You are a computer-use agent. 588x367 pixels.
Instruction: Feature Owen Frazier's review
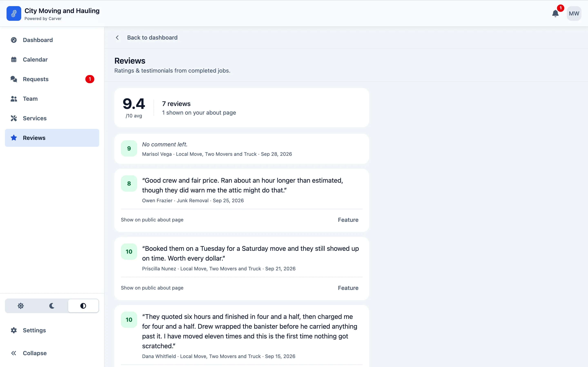348,220
